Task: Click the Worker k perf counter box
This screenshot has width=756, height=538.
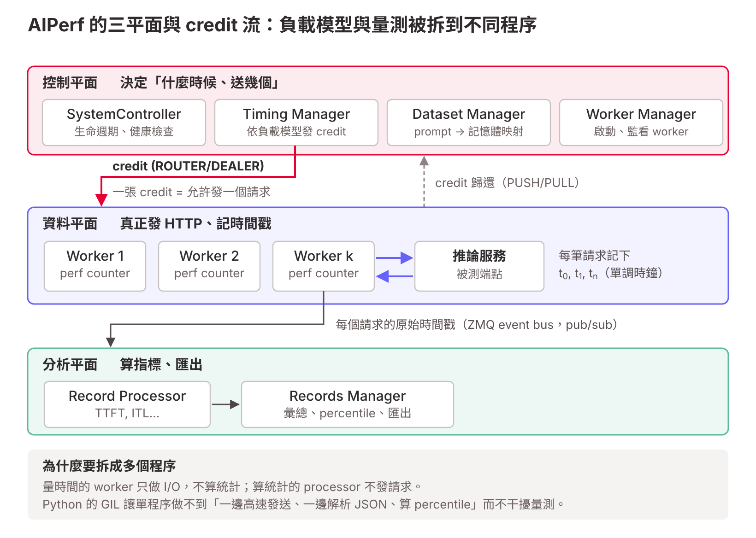Action: [x=324, y=266]
